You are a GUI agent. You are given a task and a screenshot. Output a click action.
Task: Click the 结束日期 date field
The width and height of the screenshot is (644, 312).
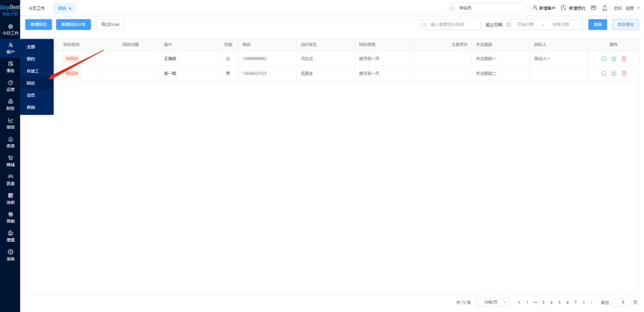[x=561, y=24]
